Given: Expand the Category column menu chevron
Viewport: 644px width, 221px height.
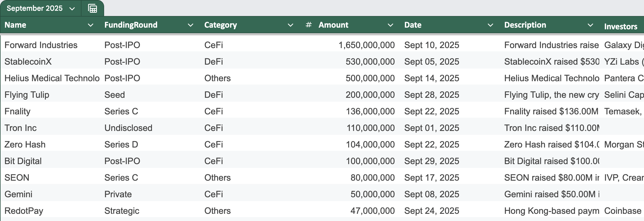Looking at the screenshot, I should [x=290, y=25].
